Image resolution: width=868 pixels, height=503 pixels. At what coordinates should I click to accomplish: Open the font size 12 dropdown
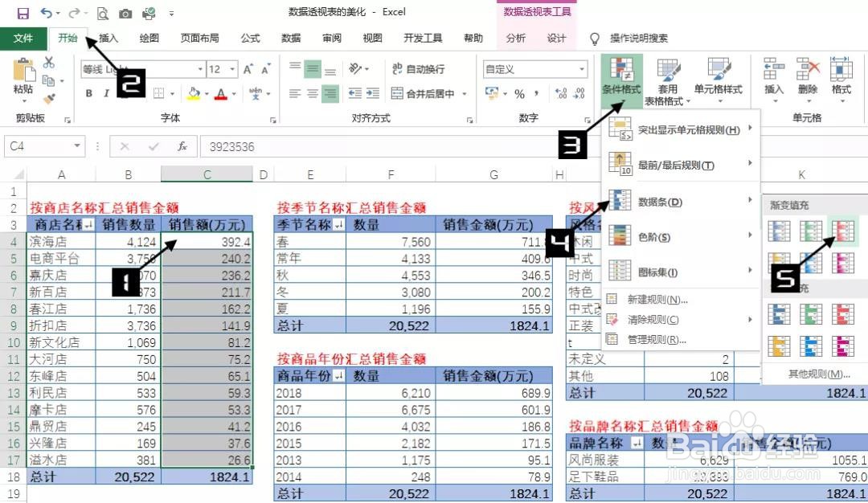pos(232,69)
